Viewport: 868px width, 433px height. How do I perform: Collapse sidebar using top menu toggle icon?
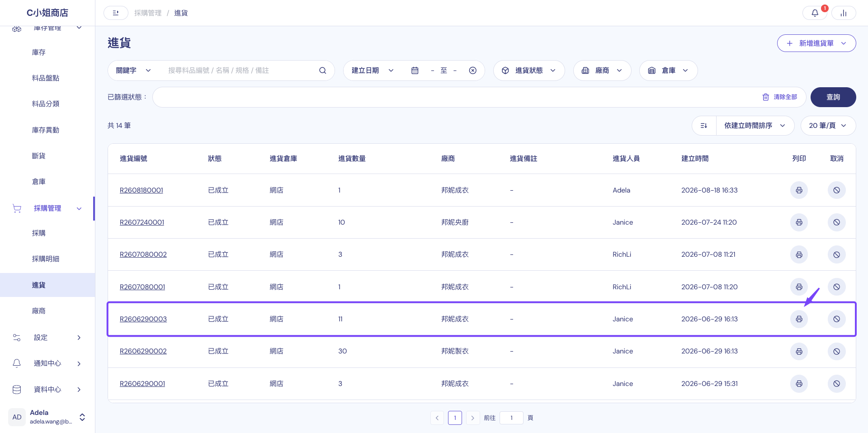[x=116, y=13]
